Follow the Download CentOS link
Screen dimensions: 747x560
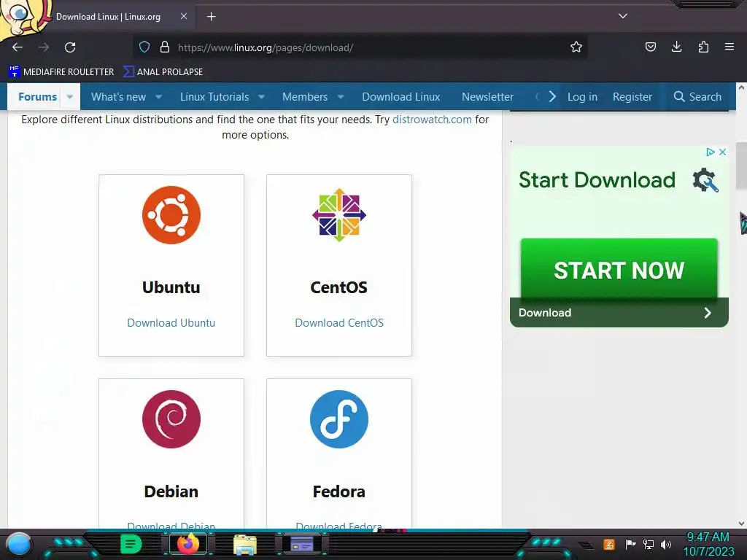click(x=339, y=323)
